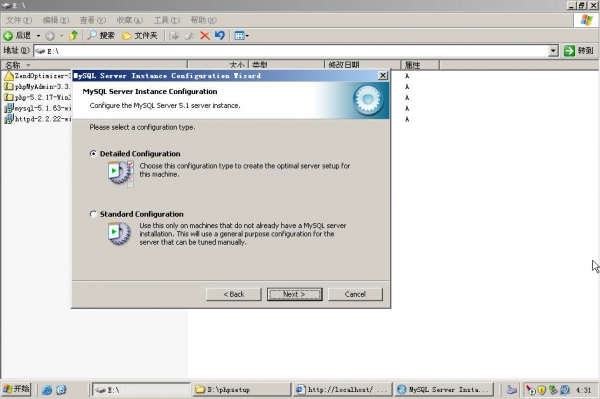Open the Favorites menu (收藏)
Screen dimensions: 600x399
pos(129,20)
